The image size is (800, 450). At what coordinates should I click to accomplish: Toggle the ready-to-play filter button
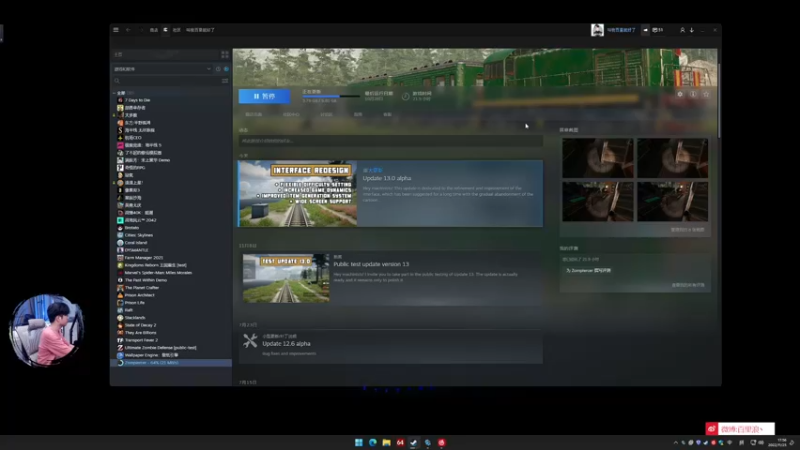226,69
